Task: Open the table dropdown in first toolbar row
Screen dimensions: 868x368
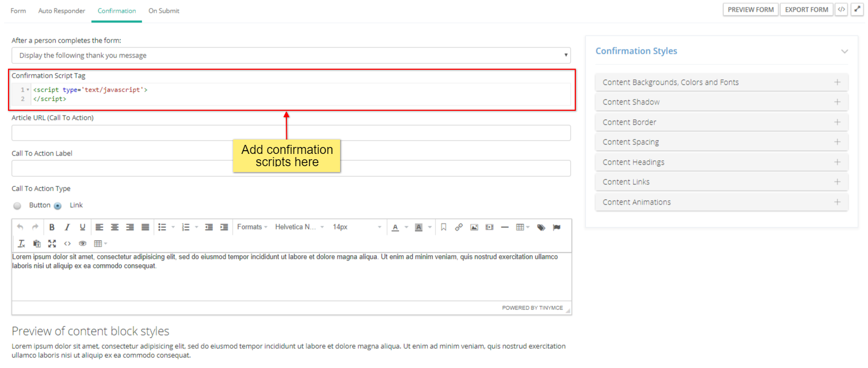Action: pyautogui.click(x=523, y=227)
